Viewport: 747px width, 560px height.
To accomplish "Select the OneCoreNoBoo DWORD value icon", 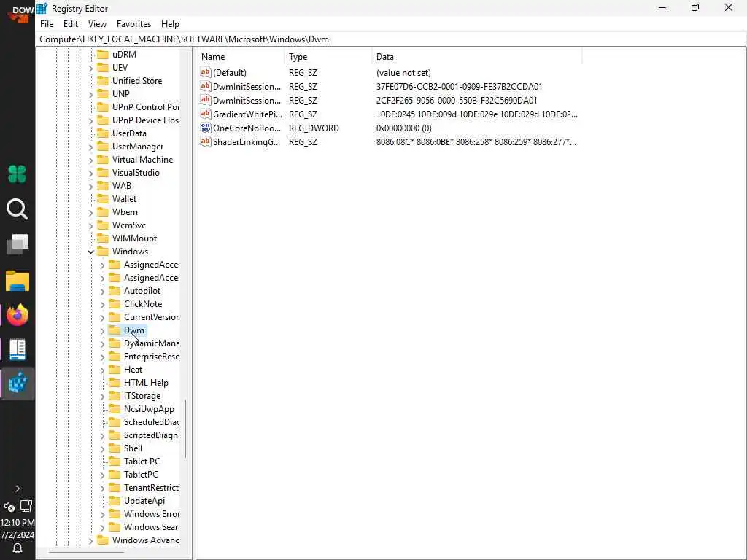I will pos(205,128).
